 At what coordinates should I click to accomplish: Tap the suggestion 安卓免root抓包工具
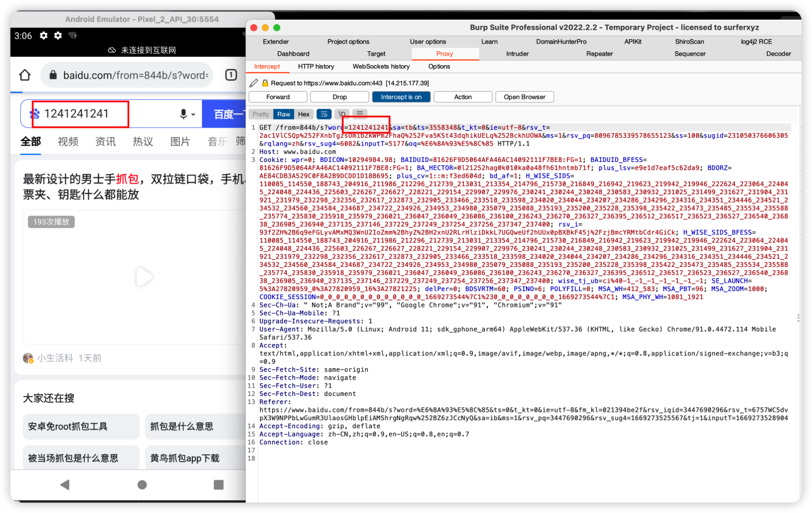[x=81, y=427]
